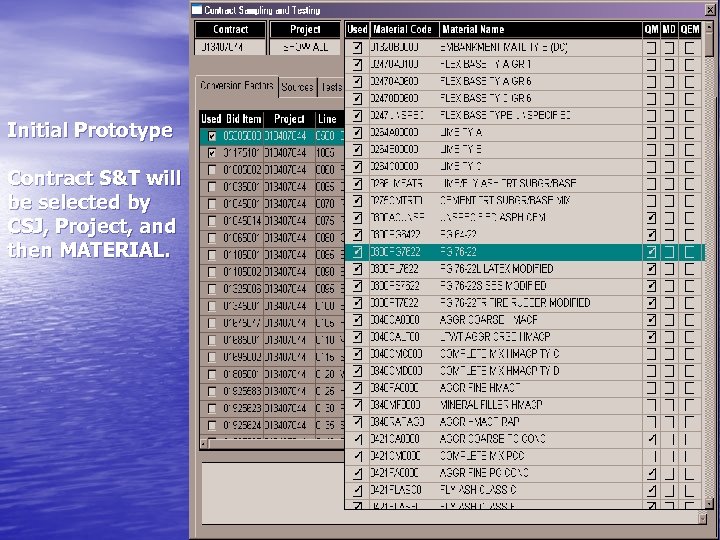The width and height of the screenshot is (720, 540).
Task: Switch to the Tests tab
Action: (x=332, y=87)
